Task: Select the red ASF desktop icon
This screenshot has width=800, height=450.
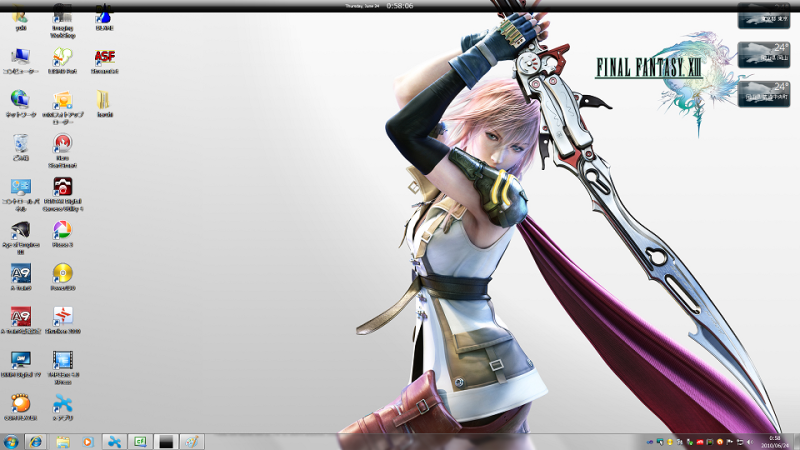Action: click(x=104, y=57)
